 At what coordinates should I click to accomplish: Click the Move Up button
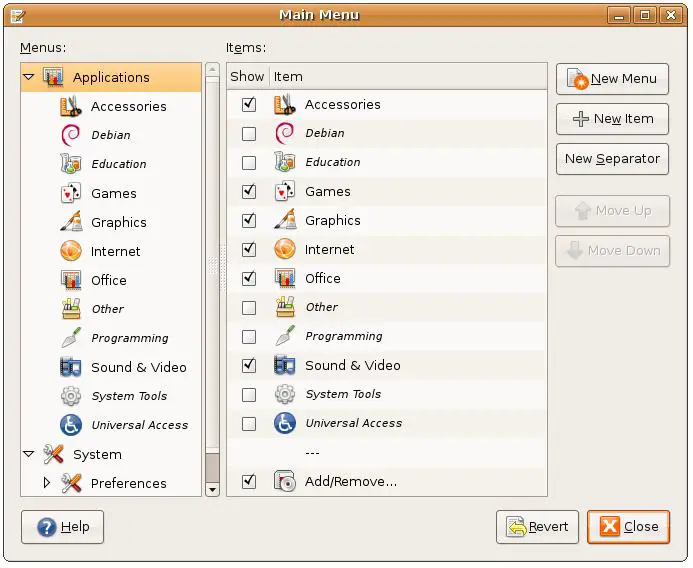[612, 211]
